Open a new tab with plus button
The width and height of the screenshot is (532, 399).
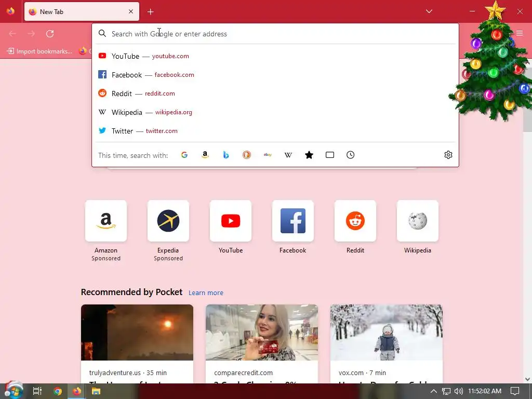coord(151,12)
